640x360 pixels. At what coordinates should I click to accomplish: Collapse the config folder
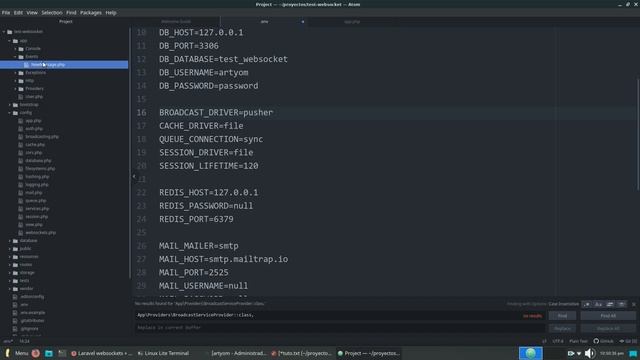10,113
